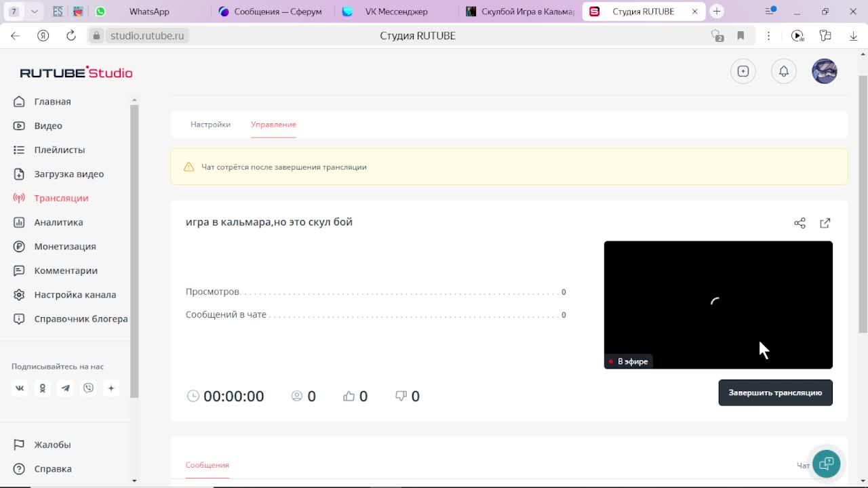Switch to the Скулбой Игра в Кальмара tab
Image resolution: width=868 pixels, height=488 pixels.
[x=520, y=12]
